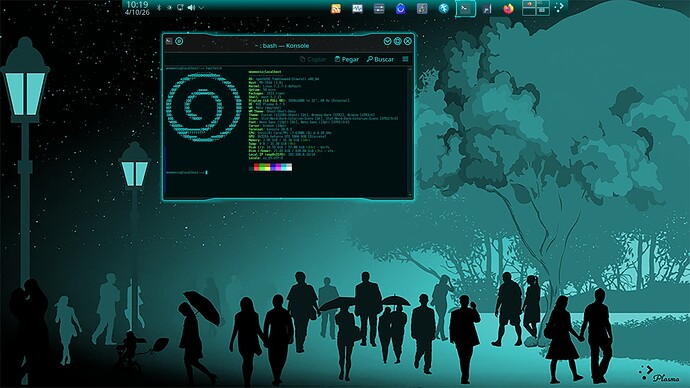690x388 pixels.
Task: Expand hidden system tray icons chevron
Action: point(201,7)
